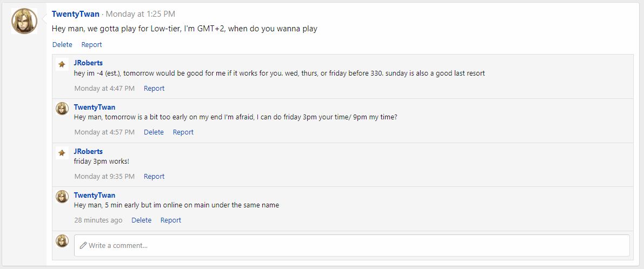
Task: Click the pencil icon in the comment field
Action: pyautogui.click(x=83, y=245)
